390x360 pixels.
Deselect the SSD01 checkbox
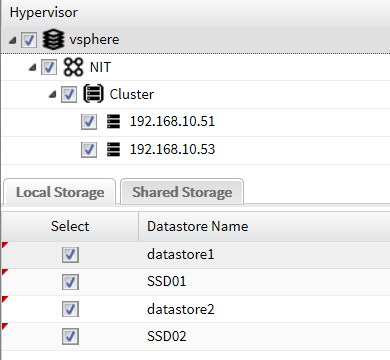(x=70, y=282)
